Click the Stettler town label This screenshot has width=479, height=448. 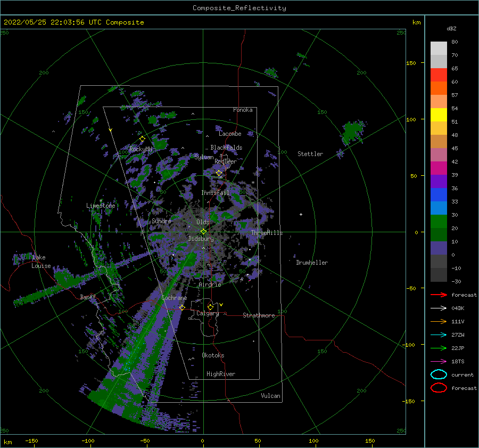click(x=310, y=154)
